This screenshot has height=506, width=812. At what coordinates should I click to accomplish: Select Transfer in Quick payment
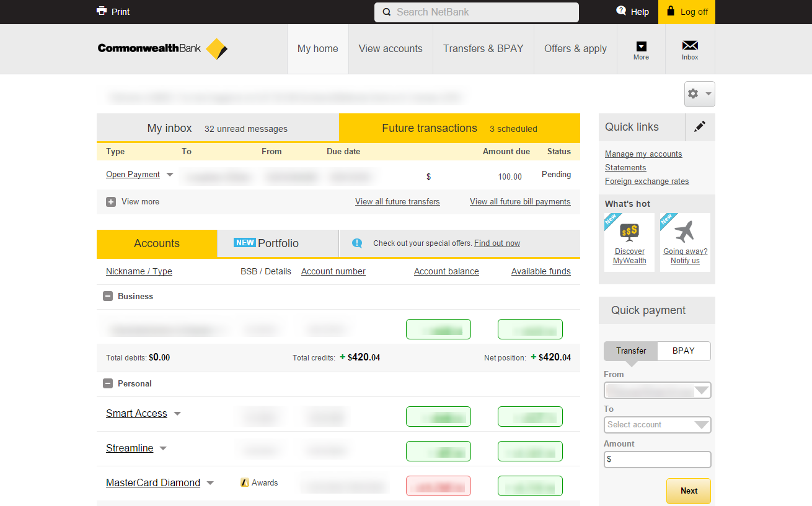(631, 351)
